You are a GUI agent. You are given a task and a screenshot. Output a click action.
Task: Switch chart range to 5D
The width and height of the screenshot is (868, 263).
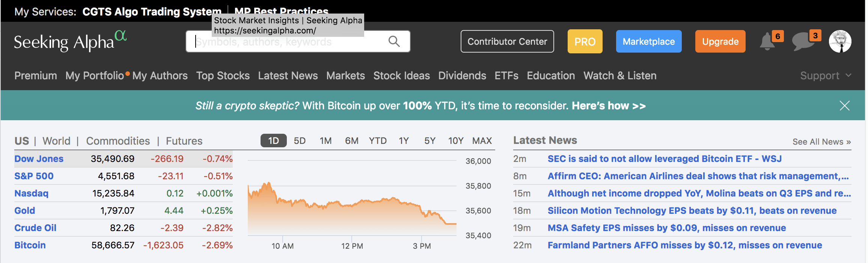coord(300,141)
